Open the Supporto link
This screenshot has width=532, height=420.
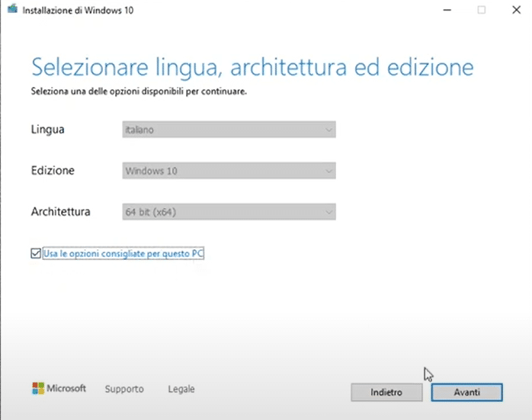tap(124, 389)
